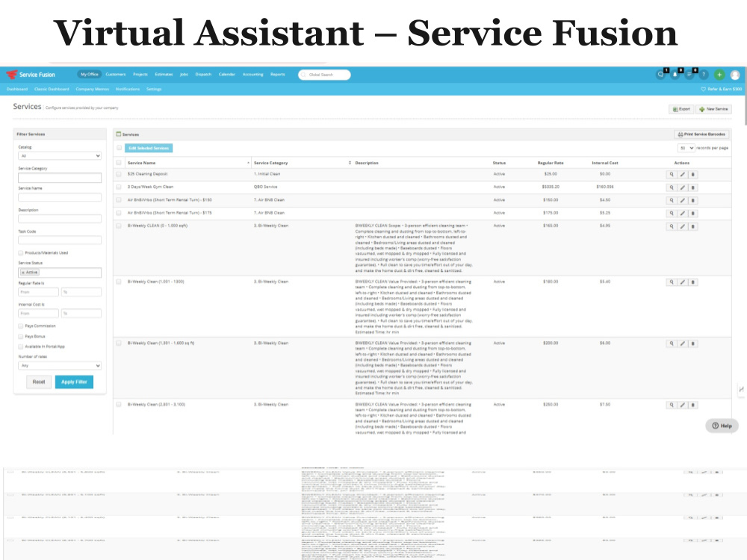This screenshot has height=560, width=747.
Task: Check the select-all services checkbox in header row
Action: [119, 163]
